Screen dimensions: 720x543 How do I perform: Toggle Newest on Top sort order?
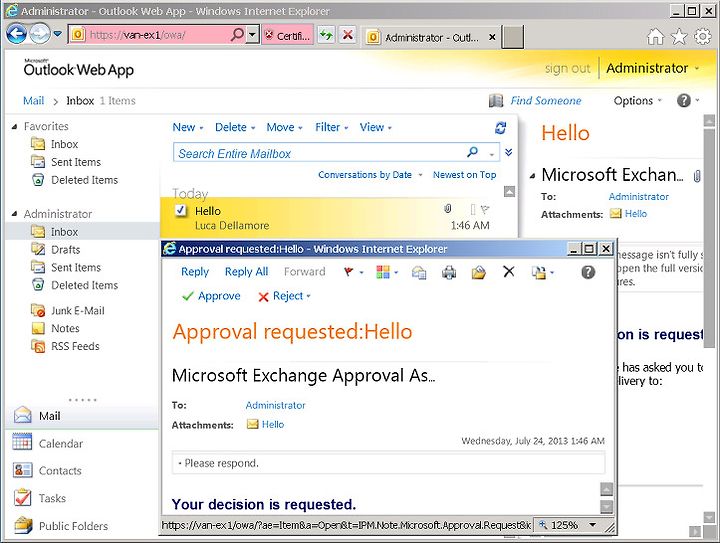point(464,175)
